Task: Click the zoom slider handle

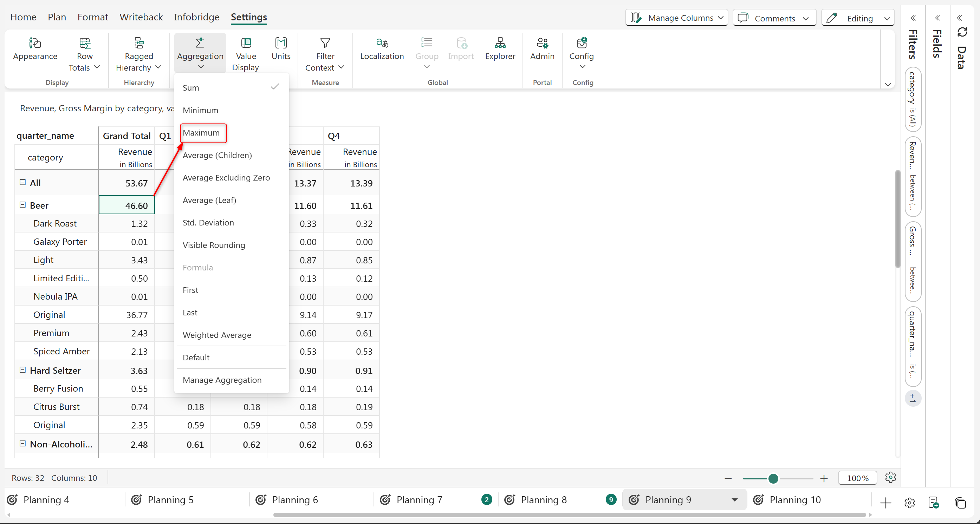Action: tap(773, 478)
